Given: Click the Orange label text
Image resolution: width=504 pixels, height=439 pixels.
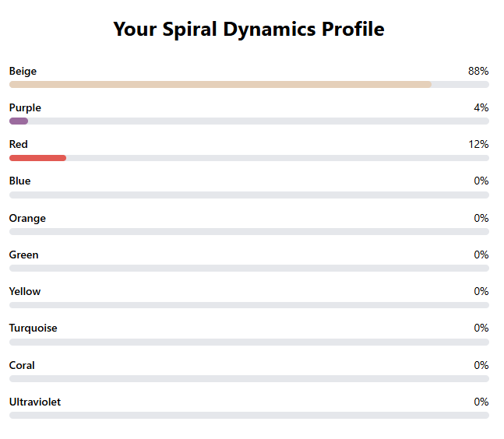Looking at the screenshot, I should click(27, 218).
